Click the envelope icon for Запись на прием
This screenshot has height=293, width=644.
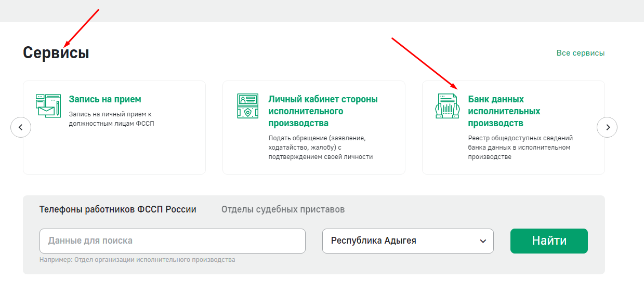(48, 106)
